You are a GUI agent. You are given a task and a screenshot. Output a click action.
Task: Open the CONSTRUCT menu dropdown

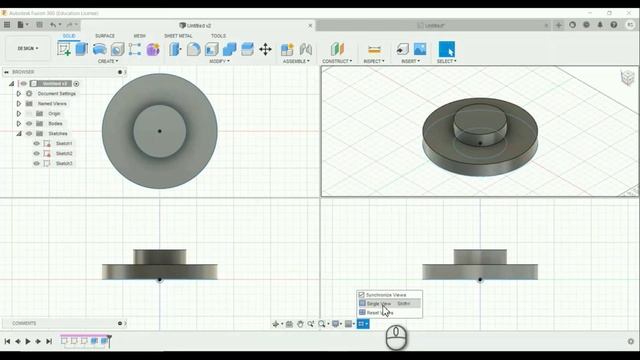[x=337, y=61]
